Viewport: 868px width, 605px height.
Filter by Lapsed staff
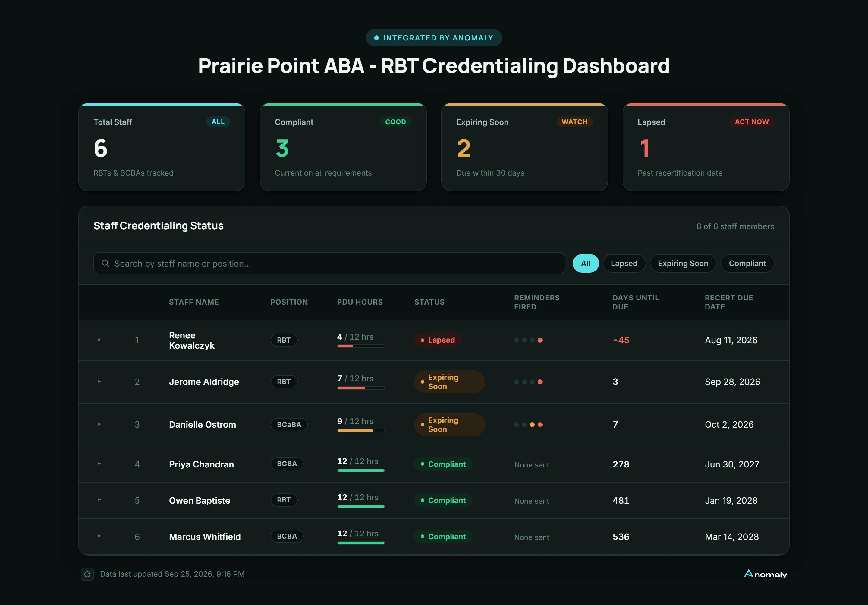(x=624, y=263)
